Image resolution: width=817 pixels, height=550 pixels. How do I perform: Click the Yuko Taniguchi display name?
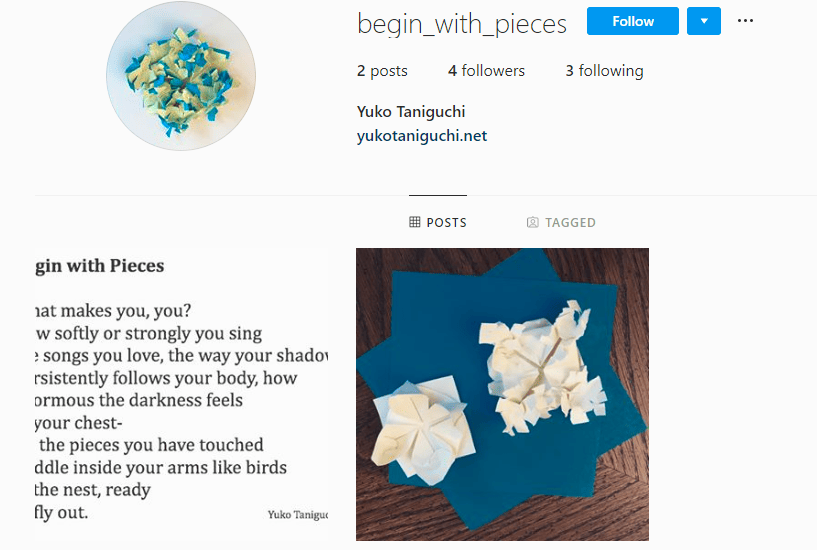[411, 111]
